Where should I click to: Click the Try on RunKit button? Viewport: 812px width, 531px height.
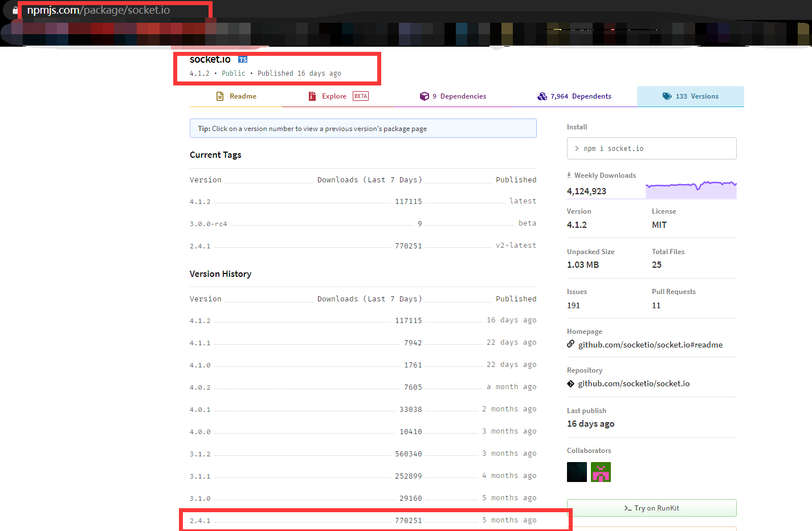[652, 508]
